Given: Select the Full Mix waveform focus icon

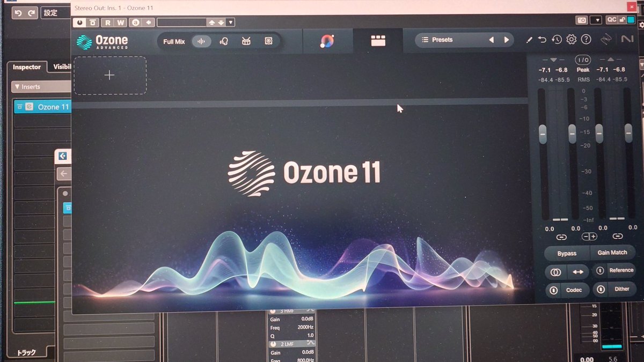Looking at the screenshot, I should coord(202,41).
